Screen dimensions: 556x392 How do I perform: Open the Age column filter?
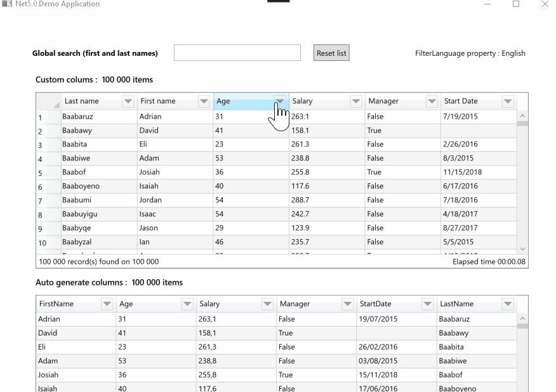point(279,101)
